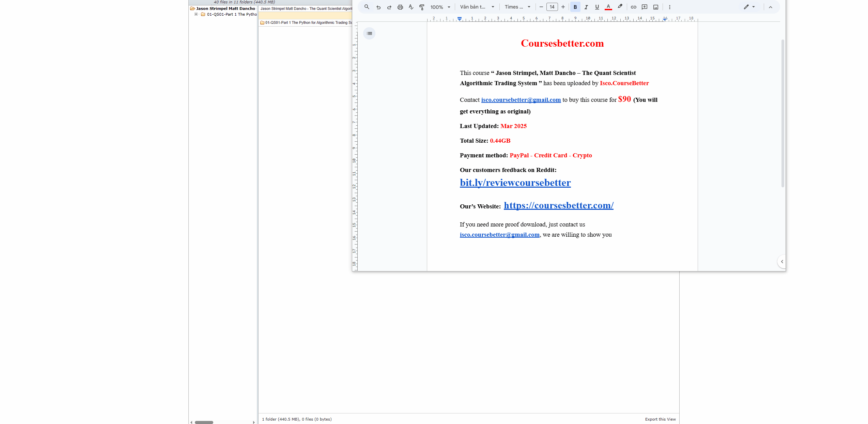Image resolution: width=868 pixels, height=424 pixels.
Task: Click the font size field showing 14
Action: 552,7
